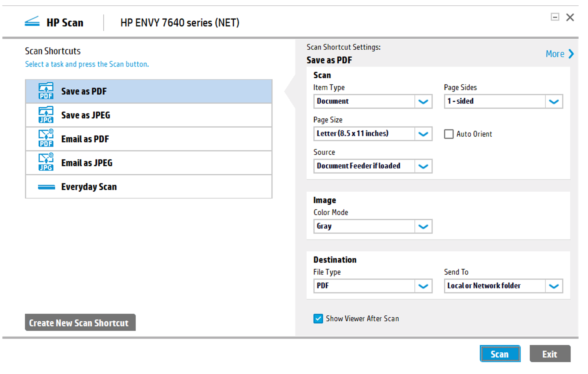
Task: Click the Item Type label
Action: point(329,87)
